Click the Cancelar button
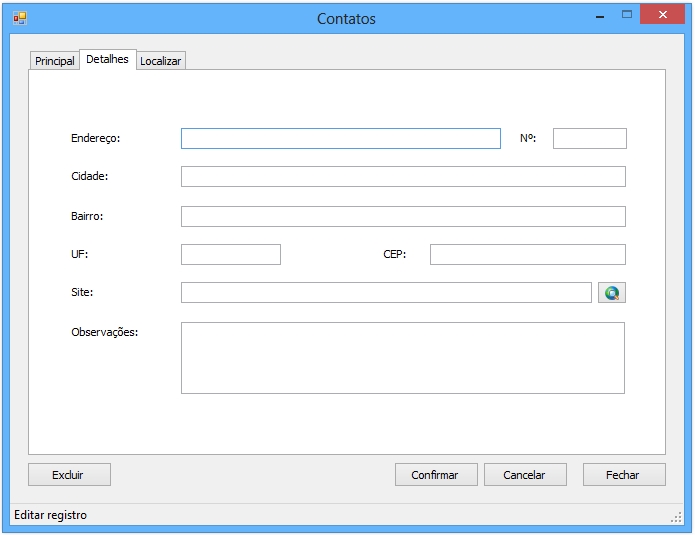 click(x=525, y=475)
